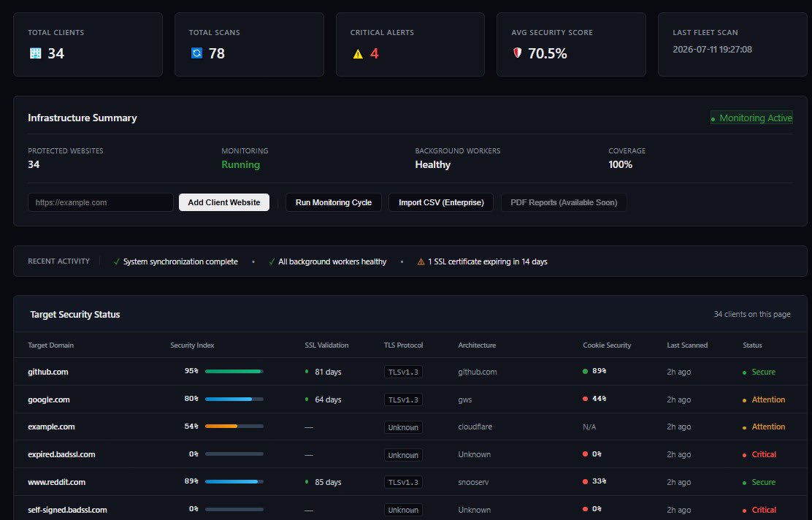Click github.com security index progress bar
Image resolution: width=812 pixels, height=520 pixels.
(234, 371)
